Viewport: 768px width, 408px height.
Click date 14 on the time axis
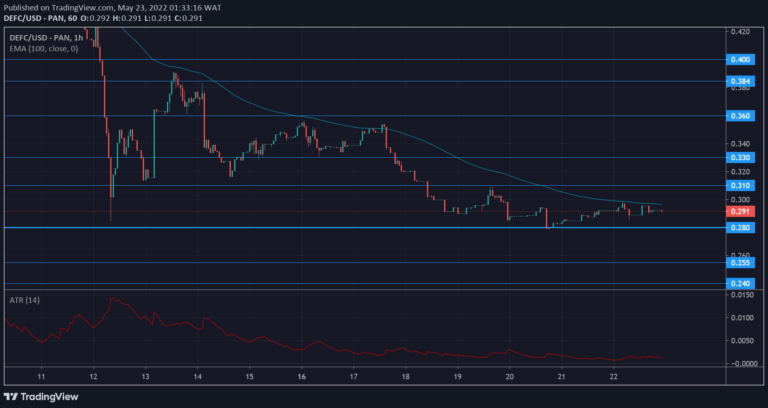click(x=197, y=377)
